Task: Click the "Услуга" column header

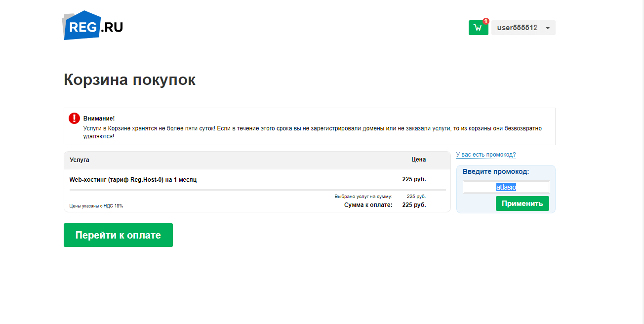Action: pos(80,160)
